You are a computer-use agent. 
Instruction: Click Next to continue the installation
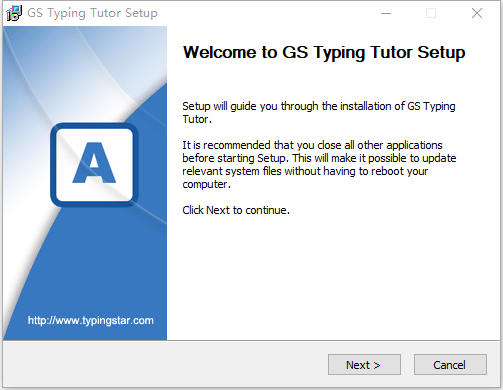pos(364,365)
